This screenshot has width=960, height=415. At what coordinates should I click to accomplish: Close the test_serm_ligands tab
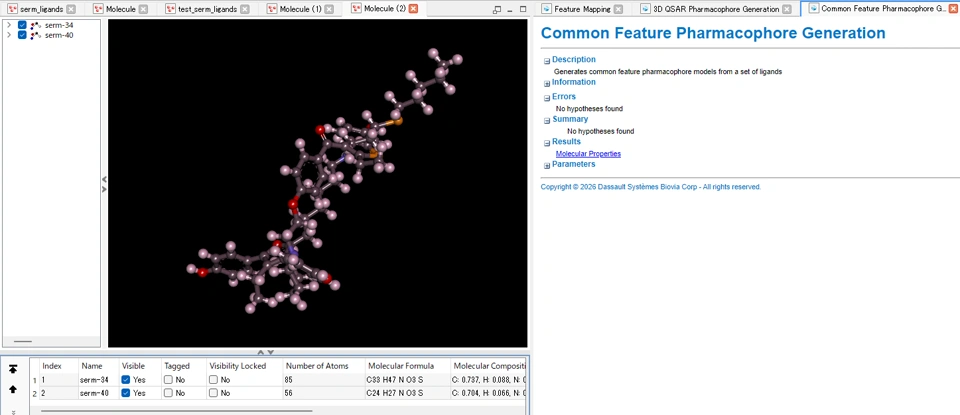(245, 9)
